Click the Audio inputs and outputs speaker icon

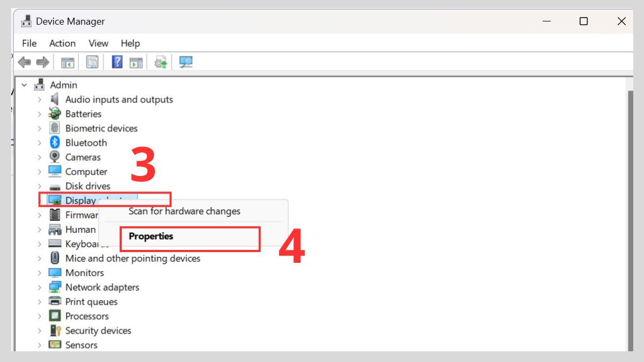55,99
